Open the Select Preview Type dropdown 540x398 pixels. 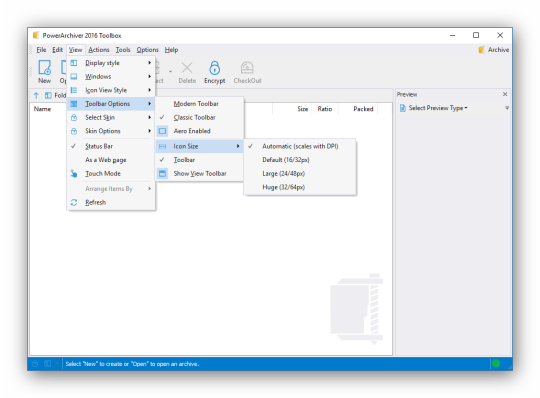438,108
